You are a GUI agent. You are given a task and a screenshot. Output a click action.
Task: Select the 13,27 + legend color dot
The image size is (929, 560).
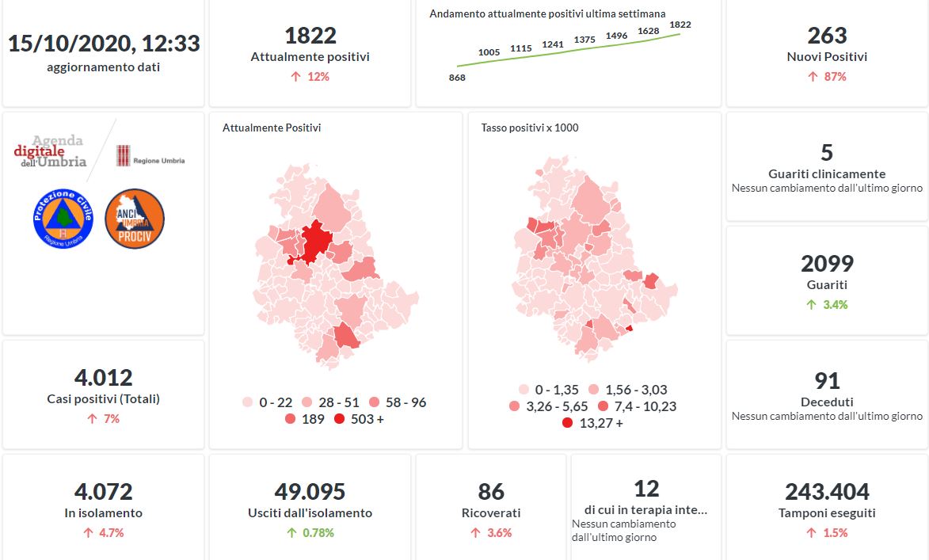pyautogui.click(x=567, y=423)
